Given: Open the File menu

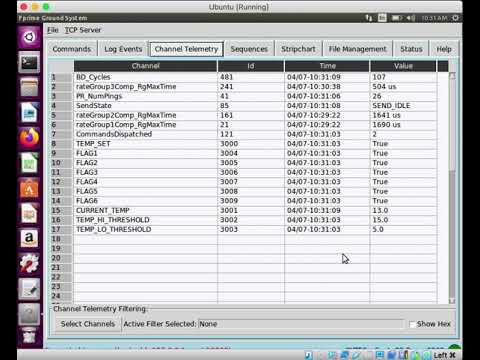Looking at the screenshot, I should point(53,30).
